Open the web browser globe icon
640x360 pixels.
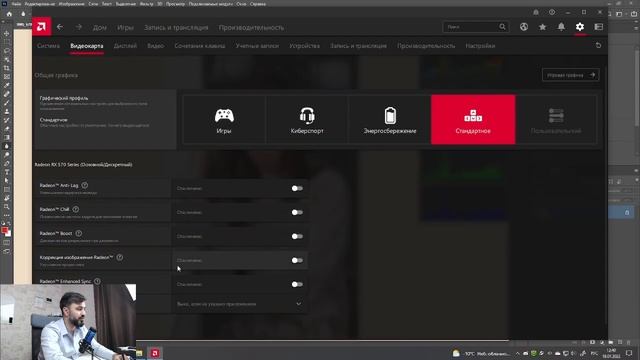[524, 27]
